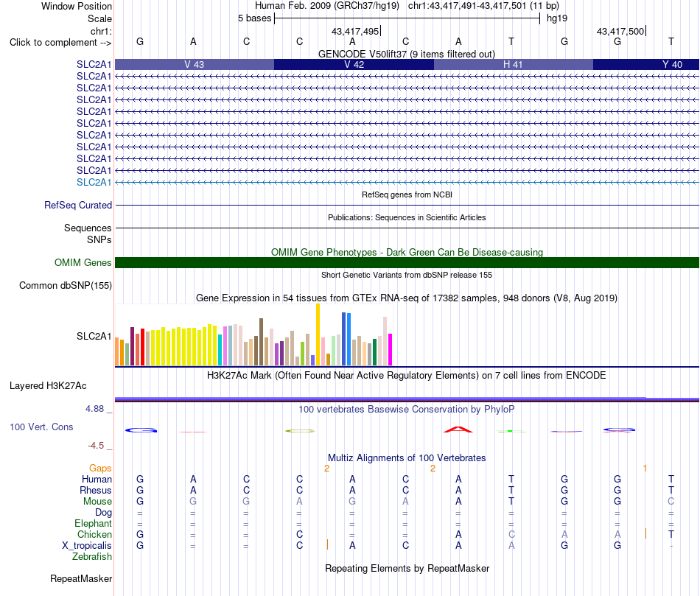Click the Zebrafish alignment row label
The image size is (700, 596).
(x=92, y=557)
